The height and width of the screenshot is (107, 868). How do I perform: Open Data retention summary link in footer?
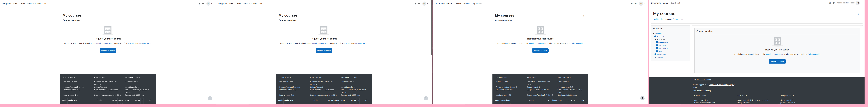coord(702,91)
